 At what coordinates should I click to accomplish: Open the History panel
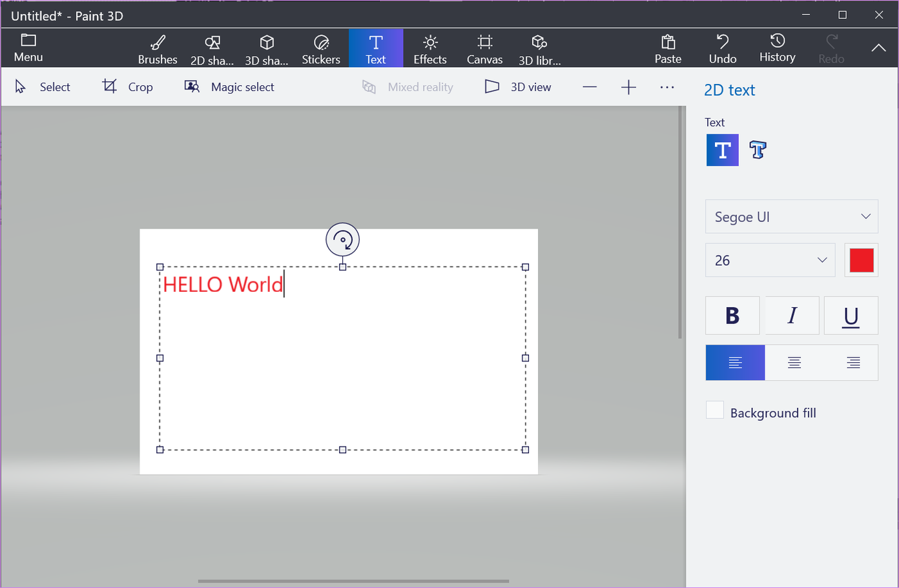click(x=777, y=48)
